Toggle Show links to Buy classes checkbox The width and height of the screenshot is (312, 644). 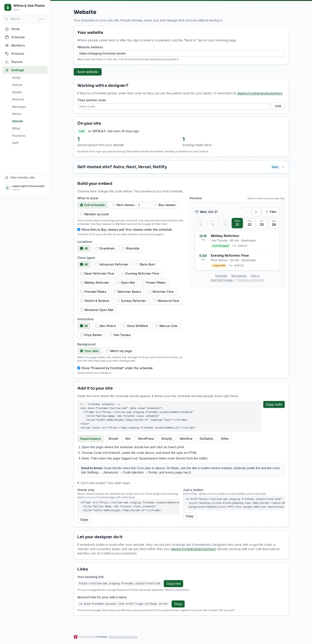tap(79, 230)
